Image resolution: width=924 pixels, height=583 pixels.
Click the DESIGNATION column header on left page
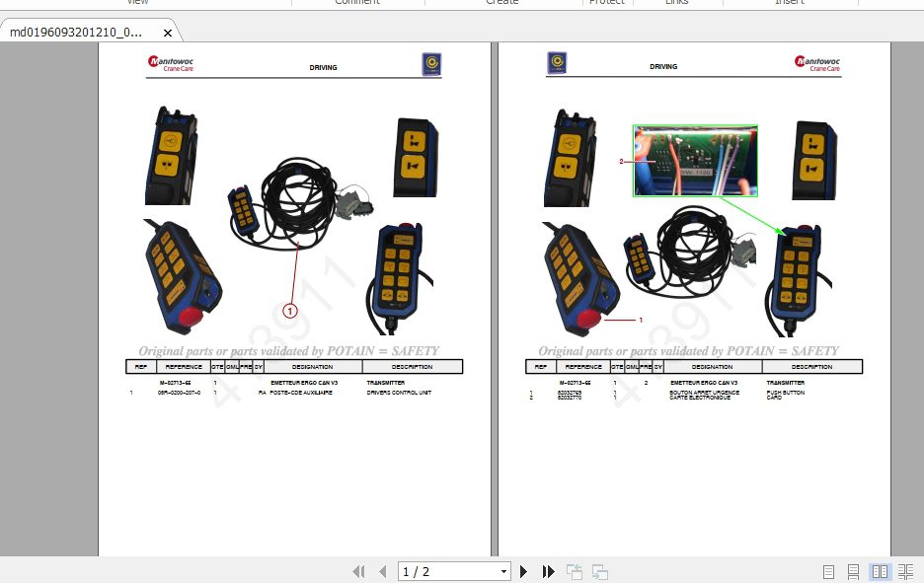(x=313, y=367)
